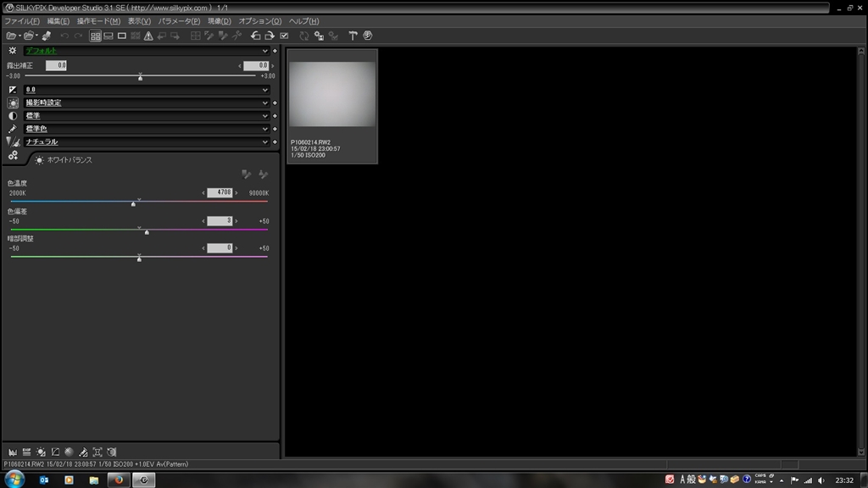Open パラメータ(P) menu
This screenshot has height=488, width=868.
coord(179,21)
